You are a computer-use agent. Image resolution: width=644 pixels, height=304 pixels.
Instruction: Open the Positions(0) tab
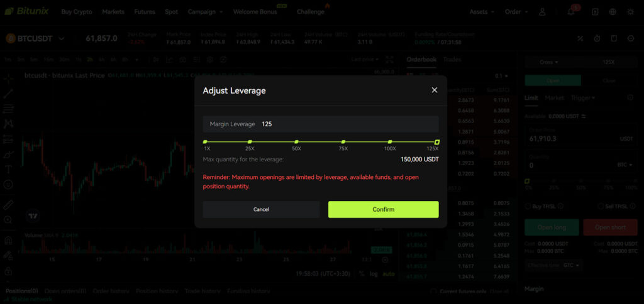click(22, 291)
